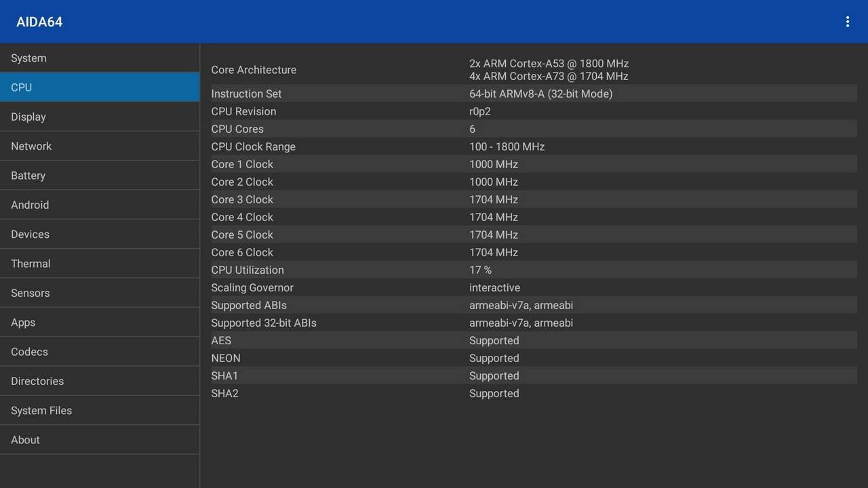The width and height of the screenshot is (868, 488).
Task: Click the '17 %' utilization value
Action: pos(480,270)
